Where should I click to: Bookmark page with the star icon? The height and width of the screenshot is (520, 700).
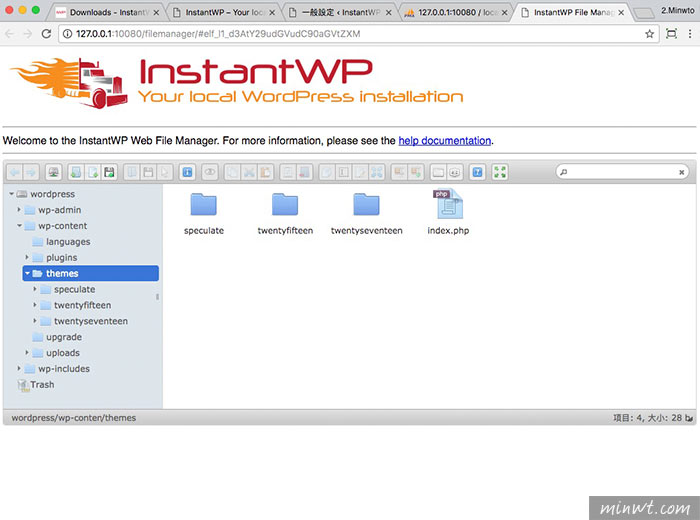pos(650,34)
